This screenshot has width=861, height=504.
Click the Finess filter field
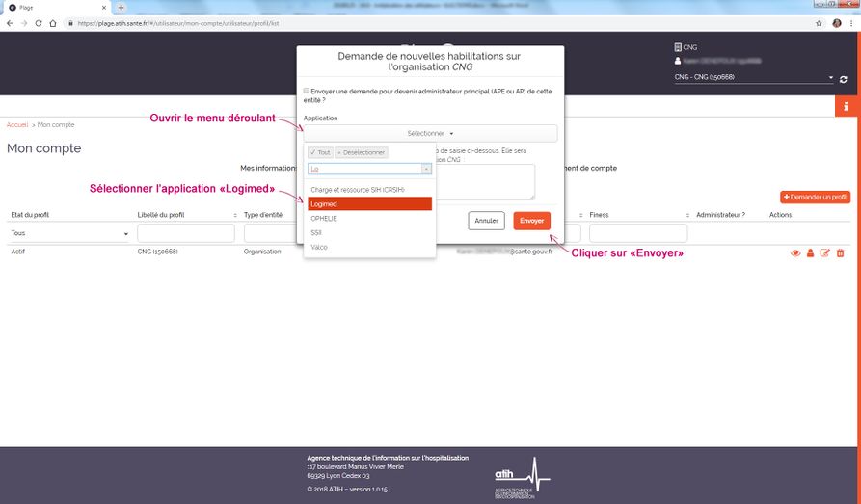638,233
